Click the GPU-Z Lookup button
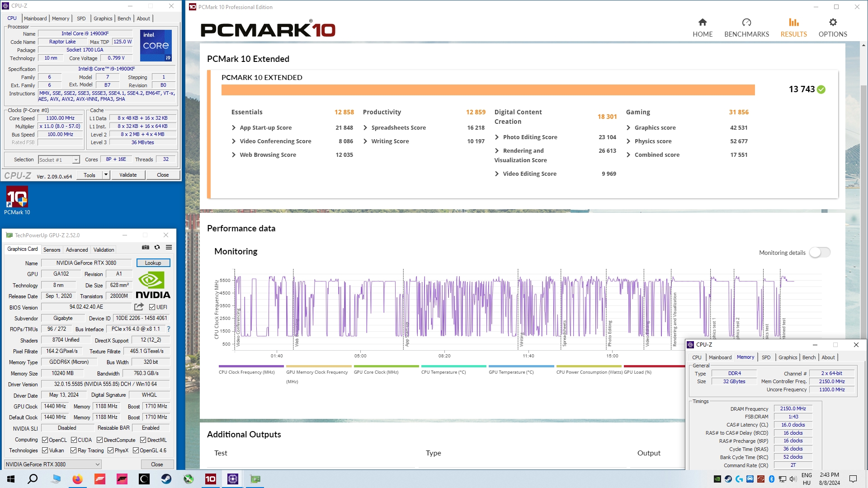The height and width of the screenshot is (488, 868). pyautogui.click(x=153, y=263)
